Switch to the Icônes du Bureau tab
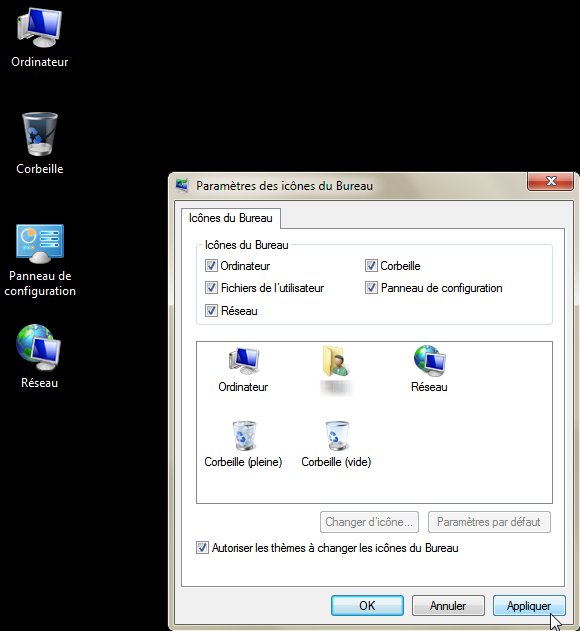The height and width of the screenshot is (631, 580). click(231, 218)
